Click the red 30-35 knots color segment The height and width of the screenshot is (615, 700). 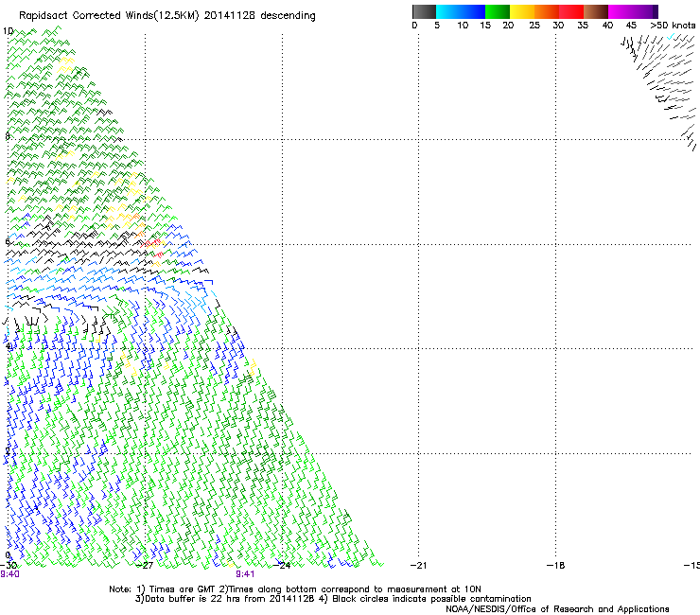pyautogui.click(x=571, y=11)
